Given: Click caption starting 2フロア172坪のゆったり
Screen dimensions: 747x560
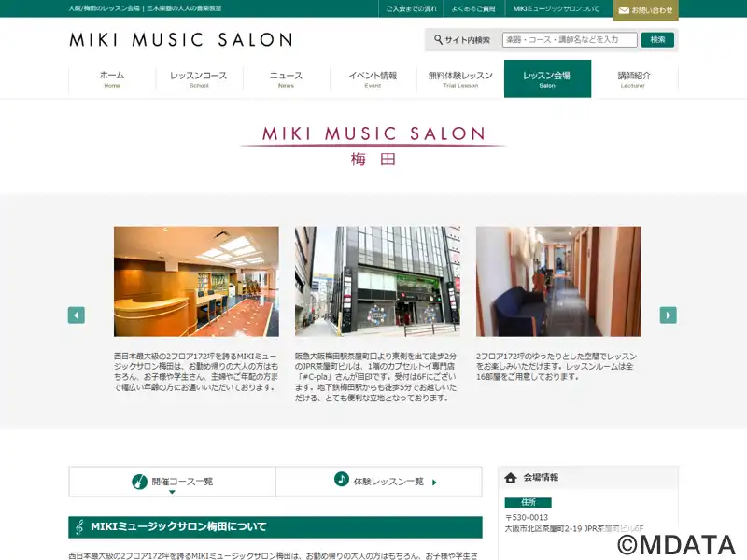Looking at the screenshot, I should tap(557, 366).
